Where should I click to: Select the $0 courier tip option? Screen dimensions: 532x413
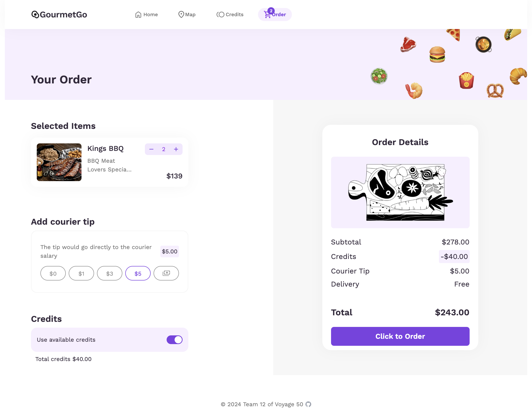click(53, 273)
